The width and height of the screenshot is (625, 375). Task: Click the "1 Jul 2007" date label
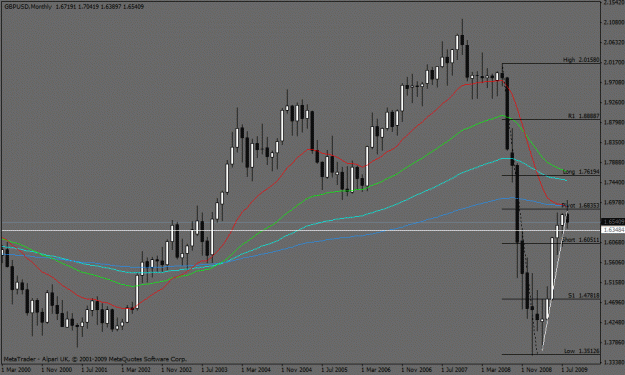[x=455, y=370]
